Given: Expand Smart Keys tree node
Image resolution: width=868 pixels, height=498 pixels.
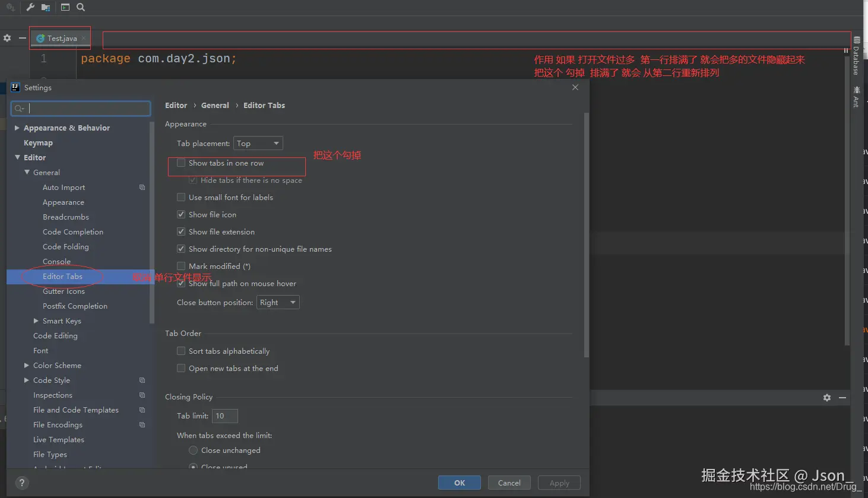Looking at the screenshot, I should (36, 321).
